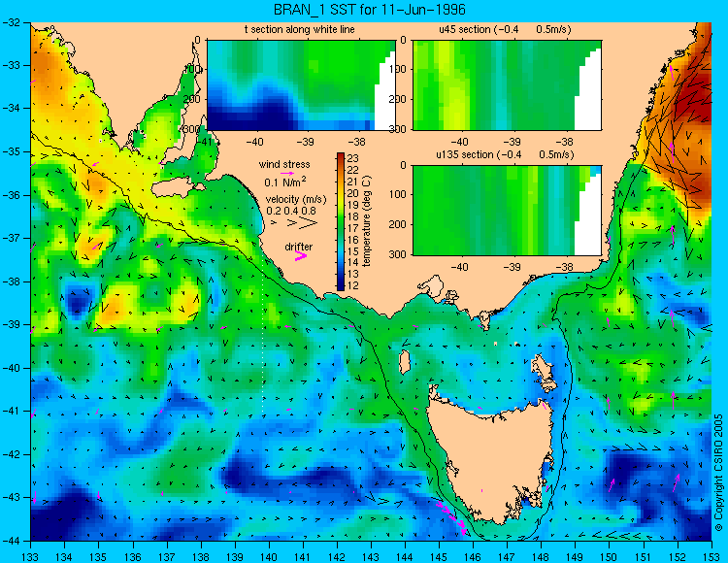Click latitude label -43 on left axis
Viewport: 728px width, 563px height.
(11, 497)
